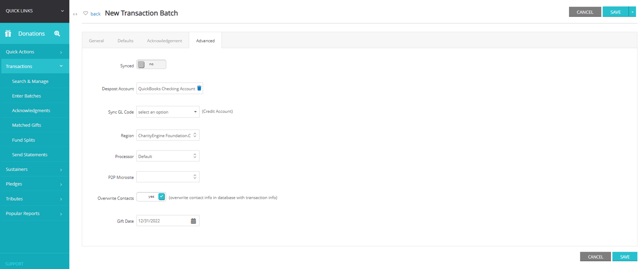Expand the Pledges menu
644x269 pixels.
[35, 184]
